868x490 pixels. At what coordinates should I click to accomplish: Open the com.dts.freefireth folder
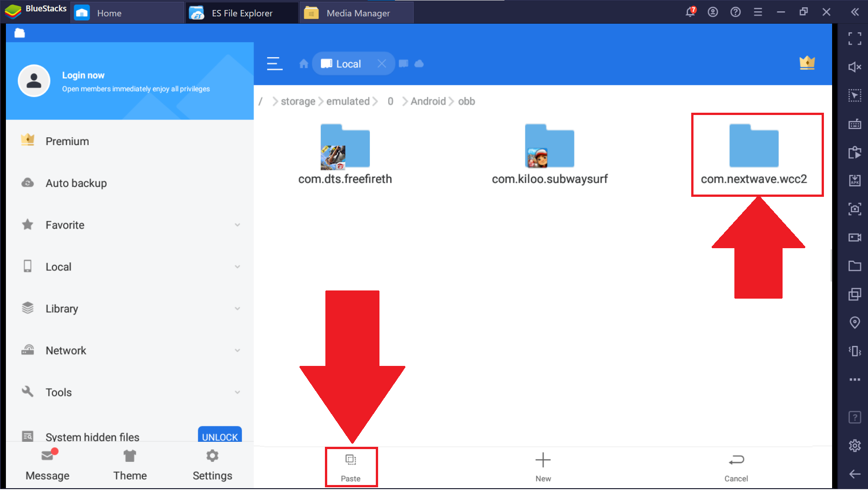pyautogui.click(x=345, y=155)
